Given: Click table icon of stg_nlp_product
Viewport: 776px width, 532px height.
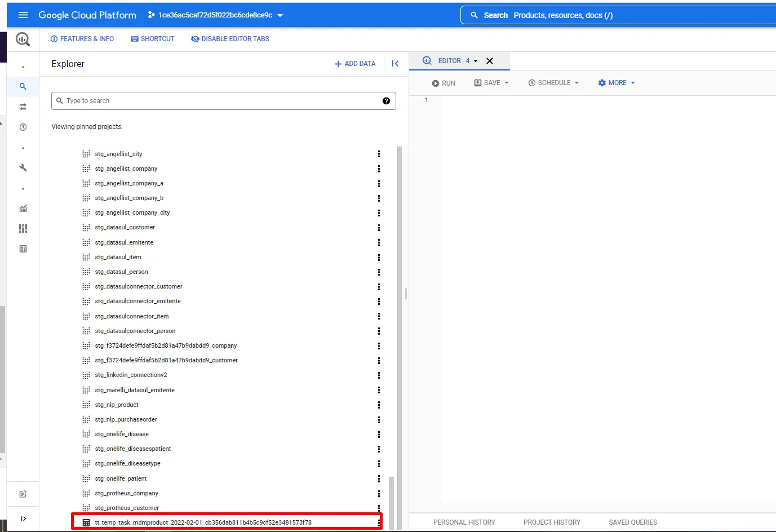Looking at the screenshot, I should [x=86, y=405].
